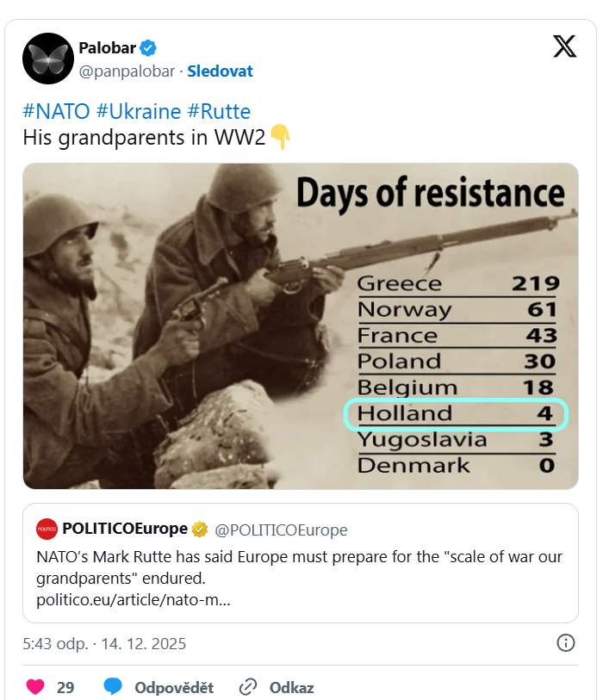Click the heart like icon
Viewport: 603px width, 700px height.
click(35, 687)
